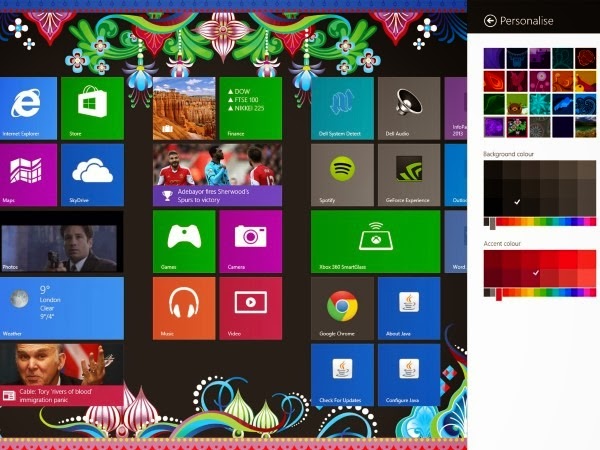Choose the blue swirls background thumbnail
This screenshot has height=450, width=600.
(x=585, y=104)
